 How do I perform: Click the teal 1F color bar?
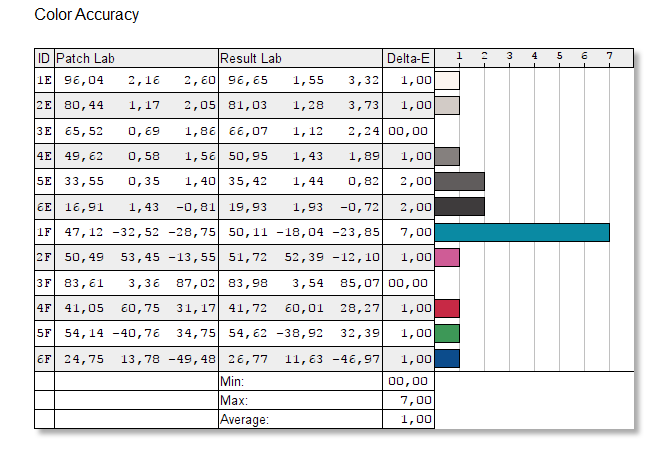point(522,232)
